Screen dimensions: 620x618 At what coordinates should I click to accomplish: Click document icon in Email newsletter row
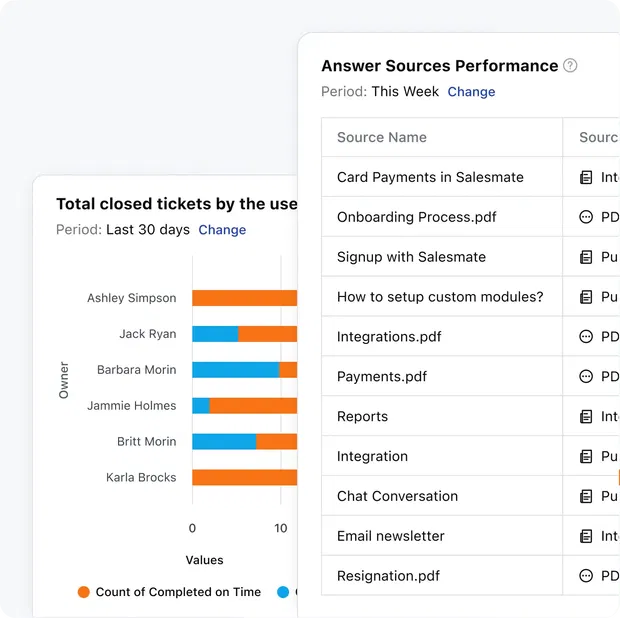click(x=586, y=536)
